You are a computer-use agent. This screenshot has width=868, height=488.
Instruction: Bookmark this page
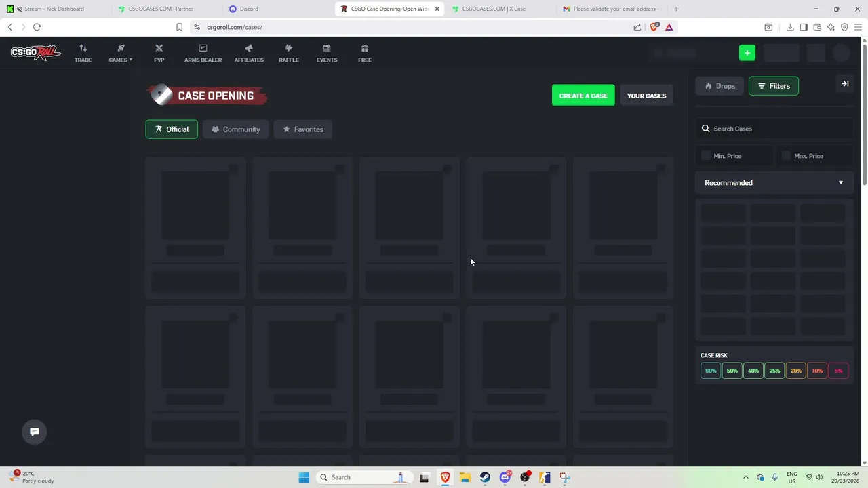pyautogui.click(x=179, y=27)
